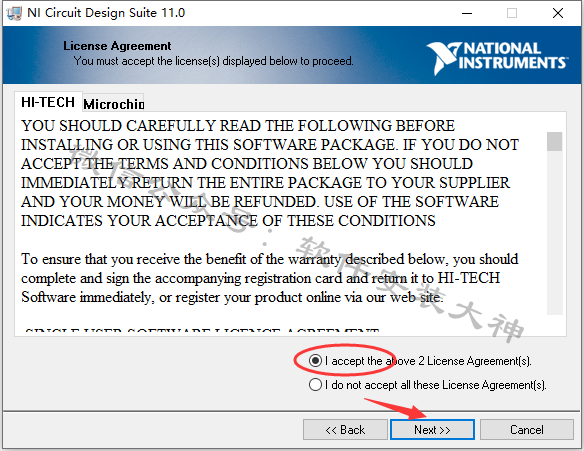
Task: Click the National Instruments logo
Action: tap(497, 57)
